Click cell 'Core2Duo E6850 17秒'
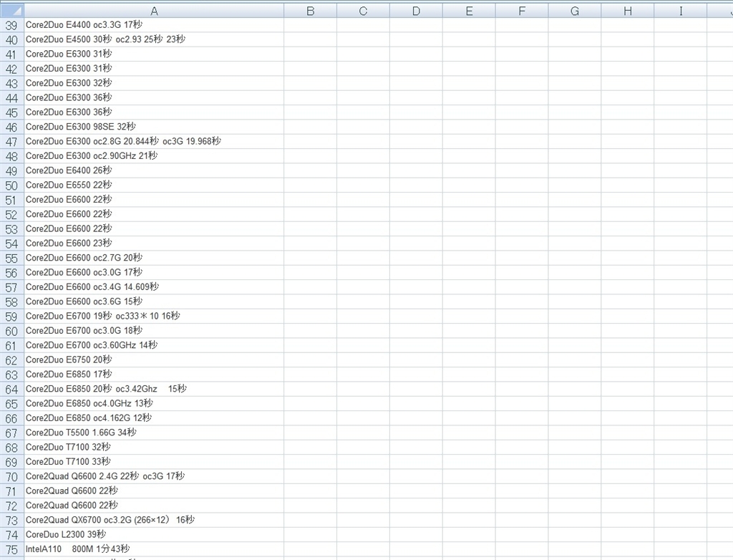Screen dimensions: 733x560 (154, 375)
